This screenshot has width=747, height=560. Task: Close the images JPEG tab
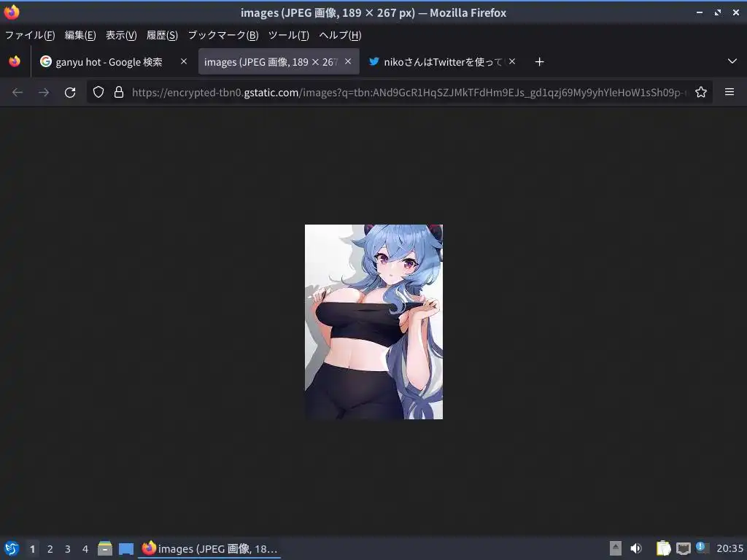click(348, 61)
